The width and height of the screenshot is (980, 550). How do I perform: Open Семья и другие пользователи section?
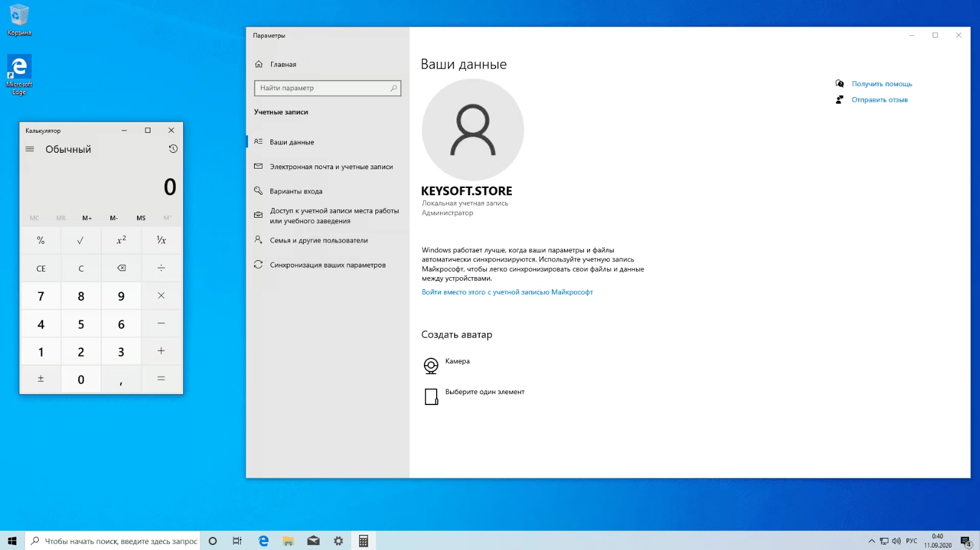[x=318, y=240]
